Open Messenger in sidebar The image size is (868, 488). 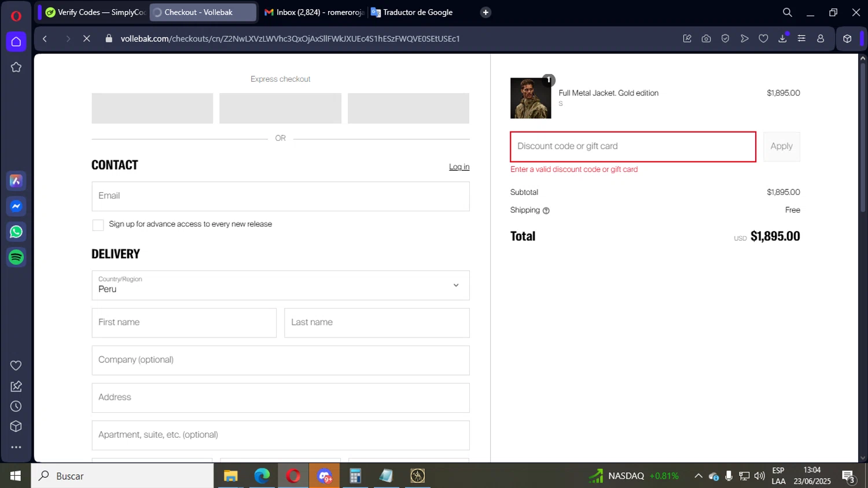coord(16,207)
